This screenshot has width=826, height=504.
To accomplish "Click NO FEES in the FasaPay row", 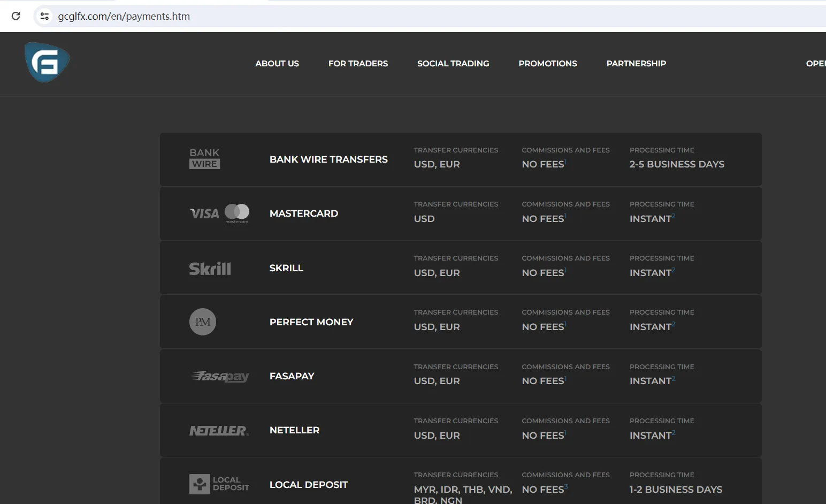I will click(543, 381).
